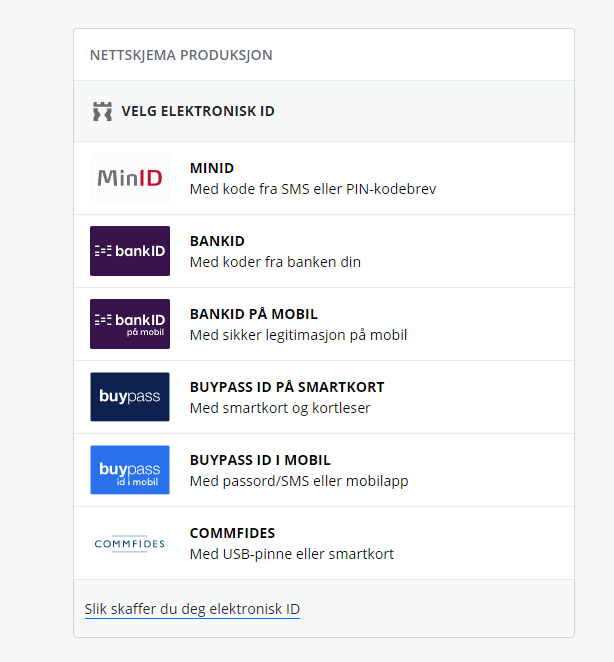This screenshot has width=614, height=662.
Task: Click the ID-porten icon beside Velg elektronisk ID
Action: [x=103, y=111]
